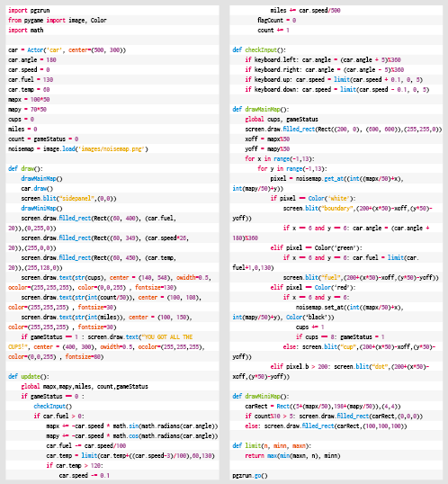Click the 'if keyboard.down' code line
Screen dimensions: 448x484
337,89
